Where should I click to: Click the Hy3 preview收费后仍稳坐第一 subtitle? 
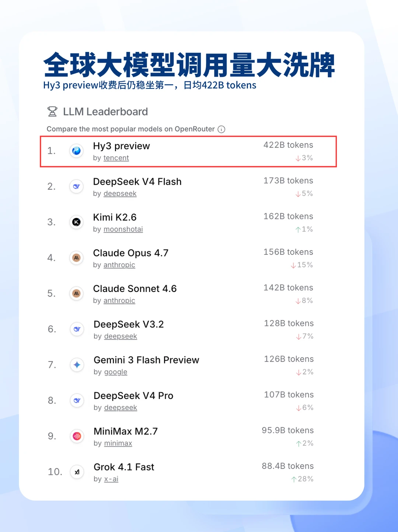pyautogui.click(x=150, y=85)
